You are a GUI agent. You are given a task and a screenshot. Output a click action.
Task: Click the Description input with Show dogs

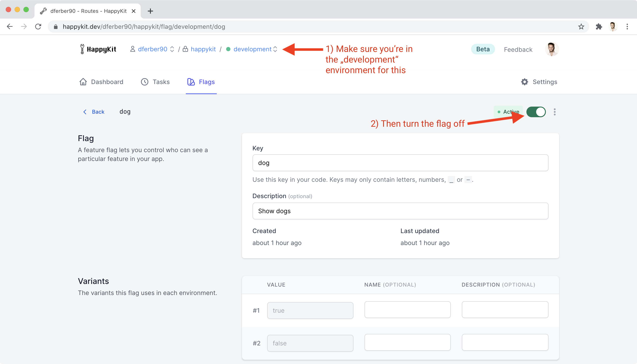pos(400,211)
